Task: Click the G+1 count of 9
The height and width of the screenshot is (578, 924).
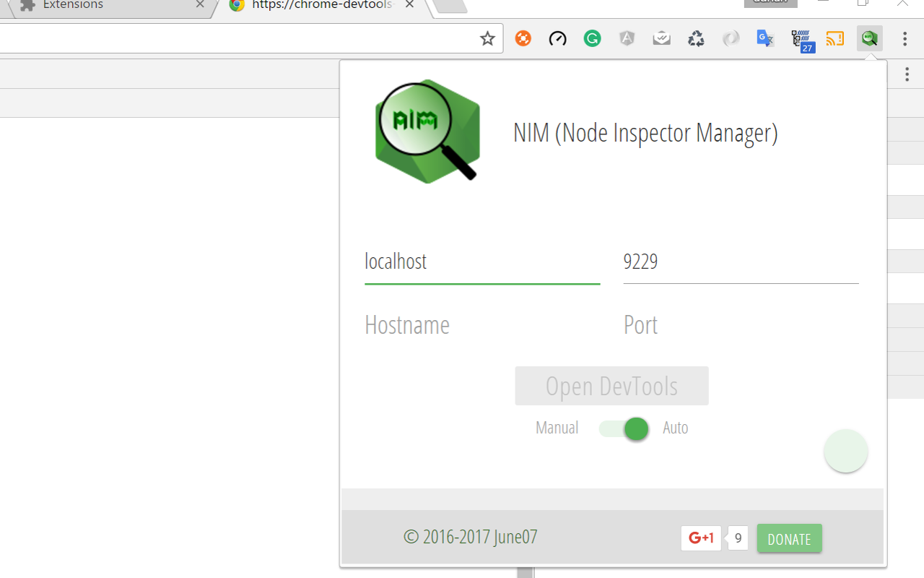Action: coord(738,538)
